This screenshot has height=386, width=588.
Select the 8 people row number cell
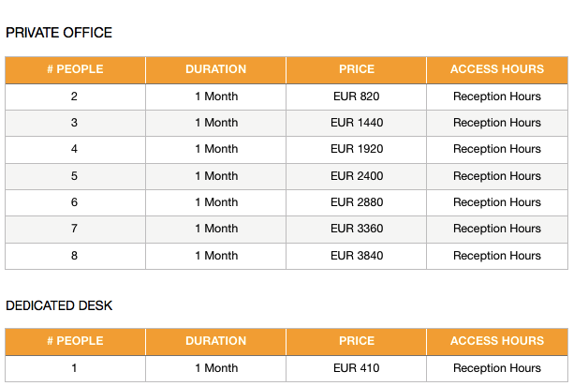point(74,256)
